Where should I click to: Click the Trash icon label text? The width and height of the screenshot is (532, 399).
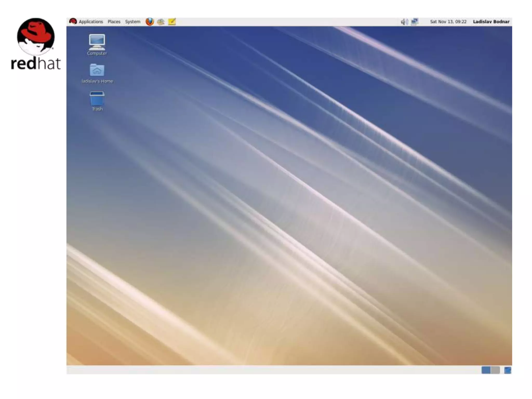pyautogui.click(x=97, y=109)
